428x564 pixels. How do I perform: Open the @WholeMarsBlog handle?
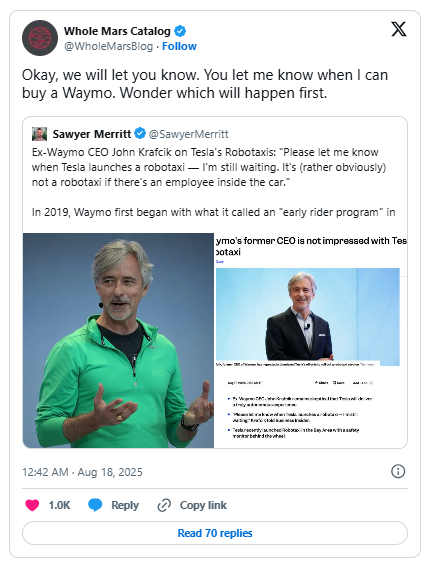108,46
